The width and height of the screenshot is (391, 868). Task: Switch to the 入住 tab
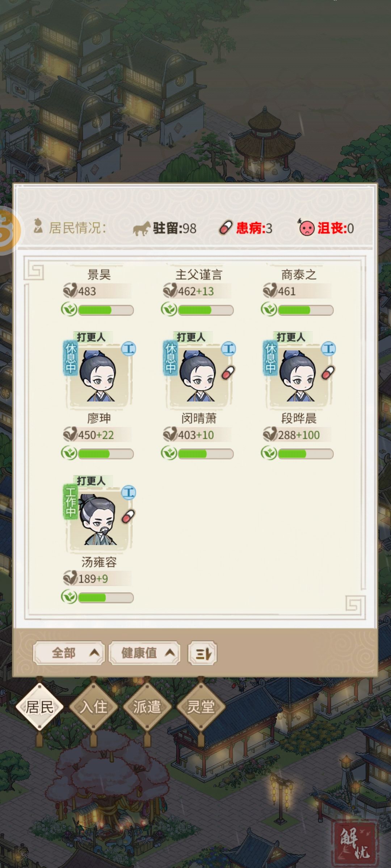93,707
